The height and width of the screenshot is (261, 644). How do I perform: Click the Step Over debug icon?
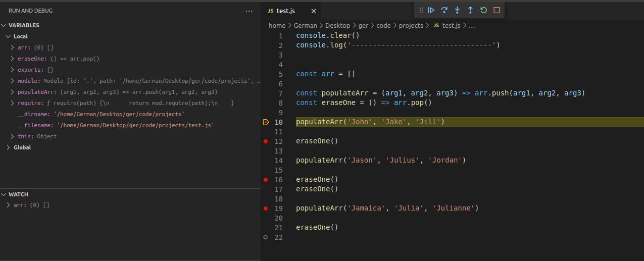(444, 10)
